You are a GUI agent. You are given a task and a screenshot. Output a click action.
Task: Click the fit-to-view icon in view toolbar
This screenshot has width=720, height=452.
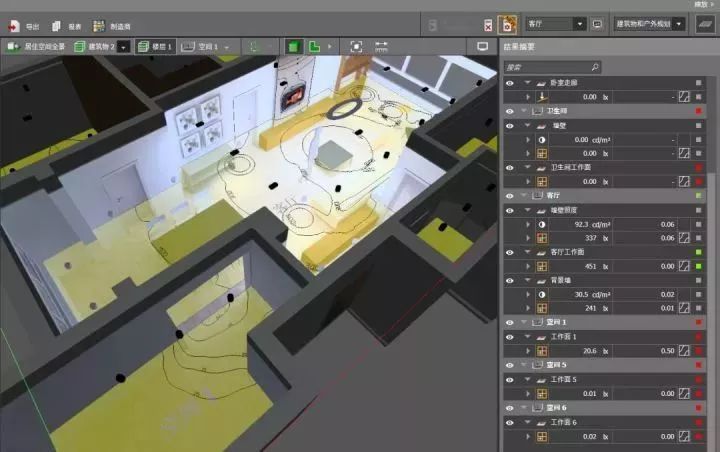(x=357, y=46)
